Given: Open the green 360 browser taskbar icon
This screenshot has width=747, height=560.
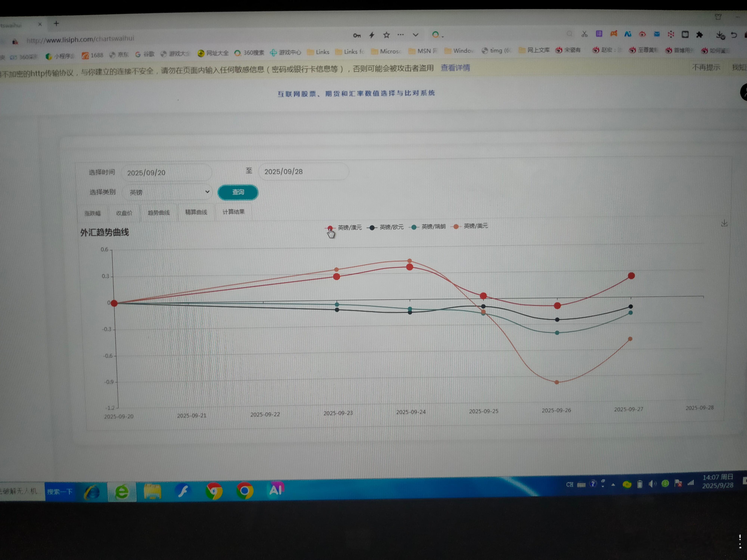Looking at the screenshot, I should point(122,491).
